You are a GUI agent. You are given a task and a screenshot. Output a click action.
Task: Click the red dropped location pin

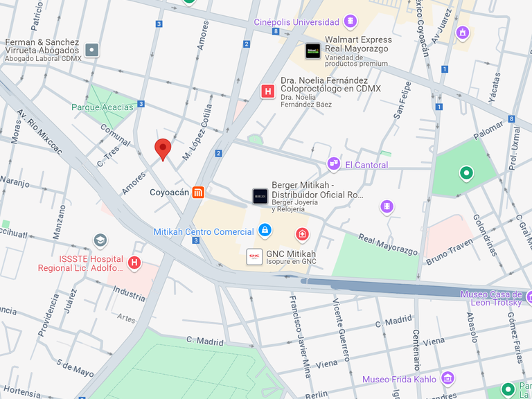[163, 150]
